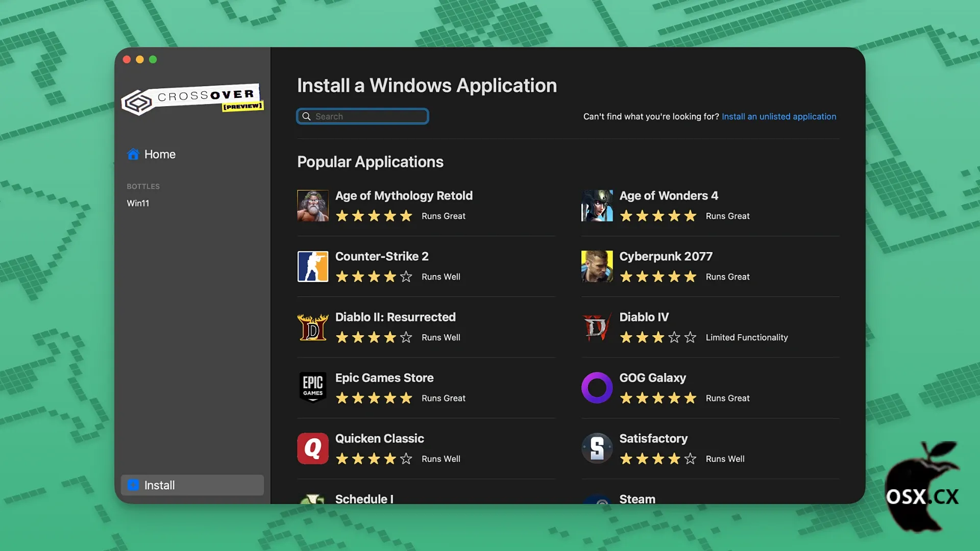
Task: Click the Home house icon in sidebar
Action: [133, 154]
